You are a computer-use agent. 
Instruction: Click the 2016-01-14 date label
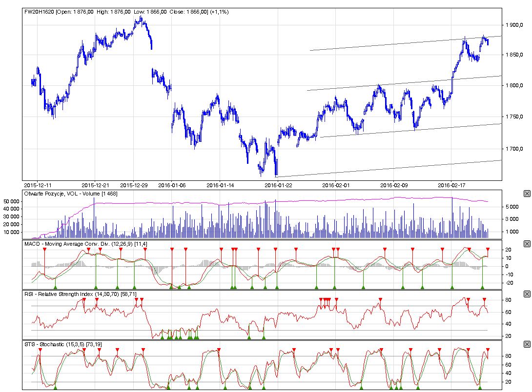click(220, 185)
